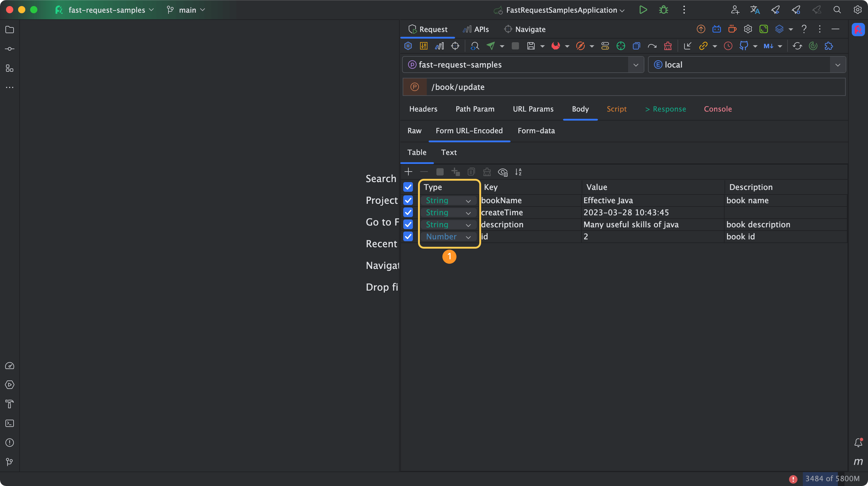Image resolution: width=868 pixels, height=486 pixels.
Task: Click the sort A-Z icon
Action: tap(518, 172)
